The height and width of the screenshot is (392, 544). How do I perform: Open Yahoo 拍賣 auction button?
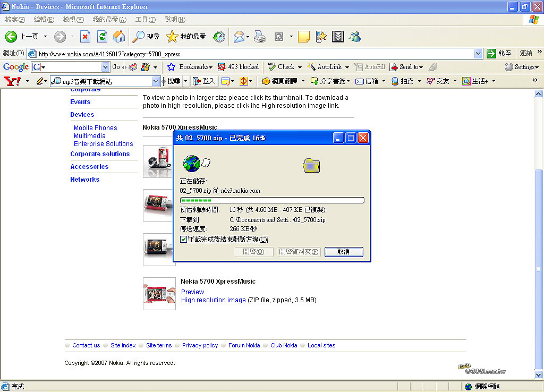coord(403,81)
